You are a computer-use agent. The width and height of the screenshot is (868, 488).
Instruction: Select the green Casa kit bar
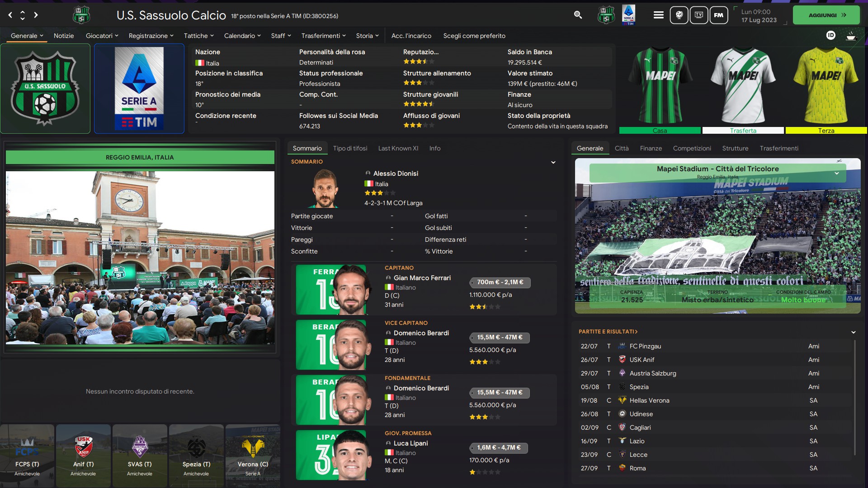[x=660, y=131]
